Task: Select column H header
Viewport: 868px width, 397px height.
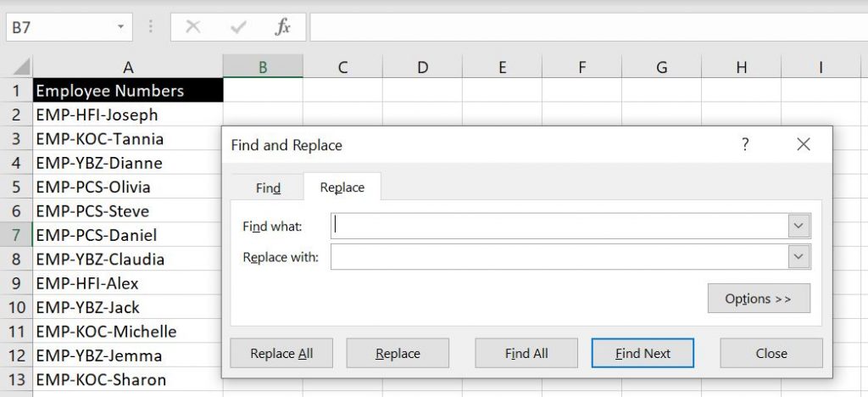Action: pos(741,67)
